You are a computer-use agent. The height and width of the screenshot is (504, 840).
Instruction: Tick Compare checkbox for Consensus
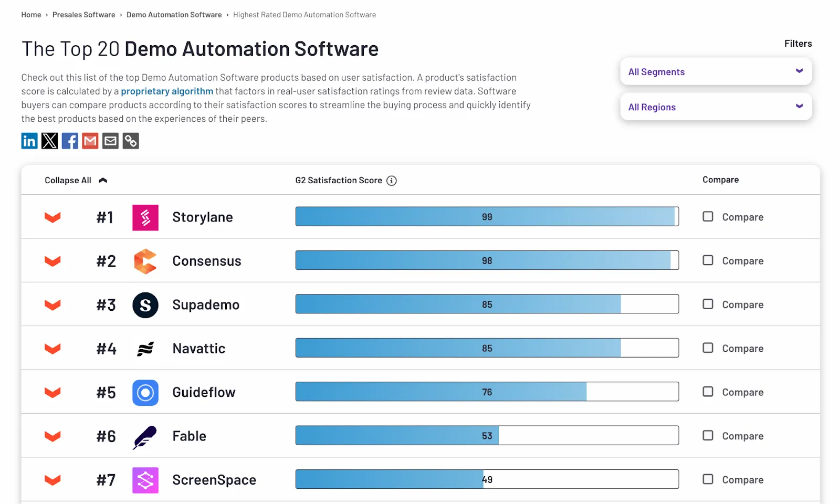(708, 260)
